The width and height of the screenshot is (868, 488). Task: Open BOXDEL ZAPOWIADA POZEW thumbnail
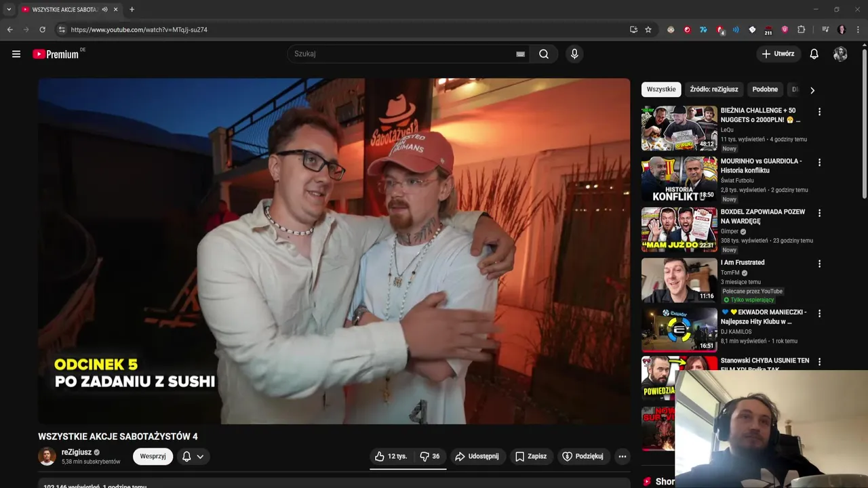coord(679,229)
